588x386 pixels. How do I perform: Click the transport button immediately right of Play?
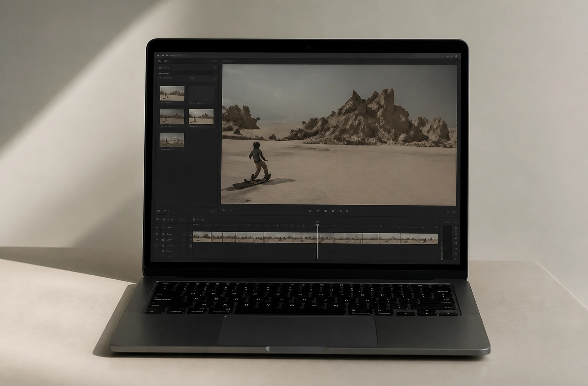(333, 211)
